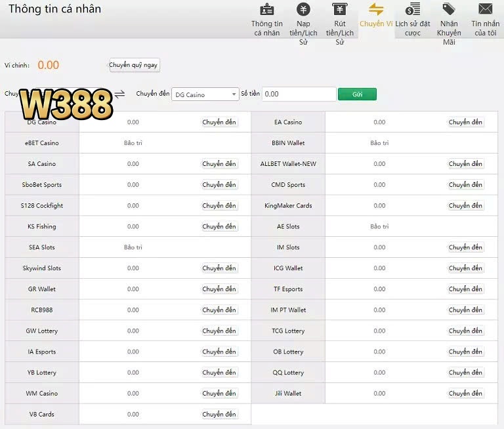
Task: Click Chuyển đến for S128 Cockfight
Action: tap(219, 206)
